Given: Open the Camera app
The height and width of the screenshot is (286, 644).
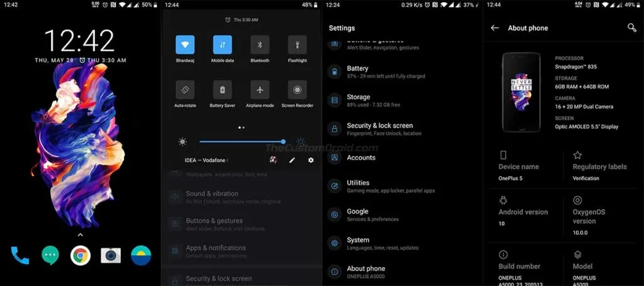Looking at the screenshot, I should pyautogui.click(x=111, y=256).
